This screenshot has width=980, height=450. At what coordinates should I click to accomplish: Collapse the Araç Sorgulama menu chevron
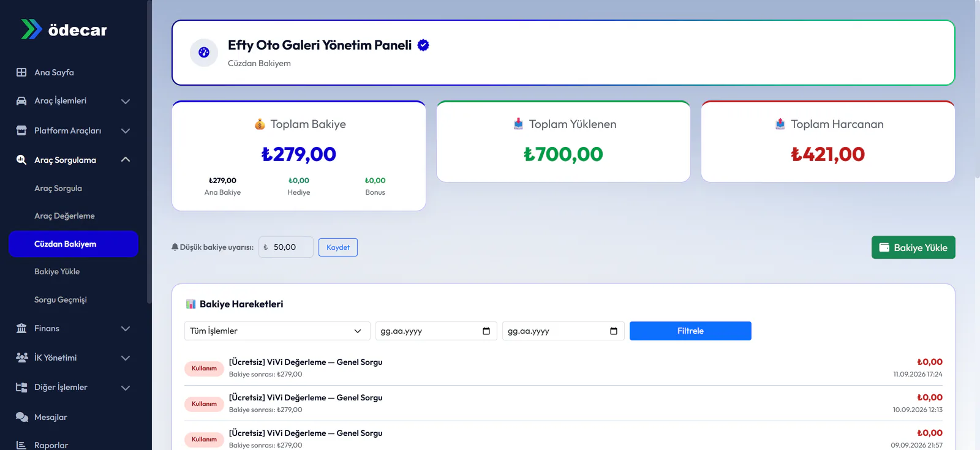[x=126, y=160]
